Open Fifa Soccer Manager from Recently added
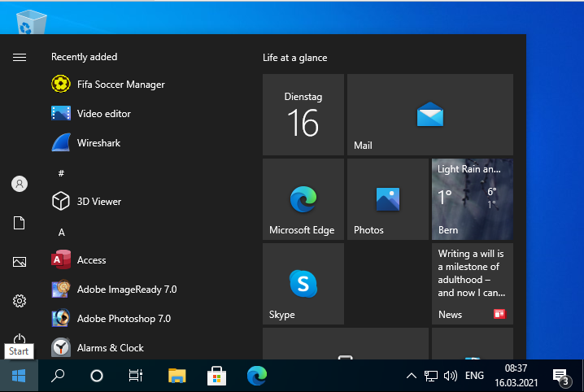584x392 pixels. click(120, 85)
